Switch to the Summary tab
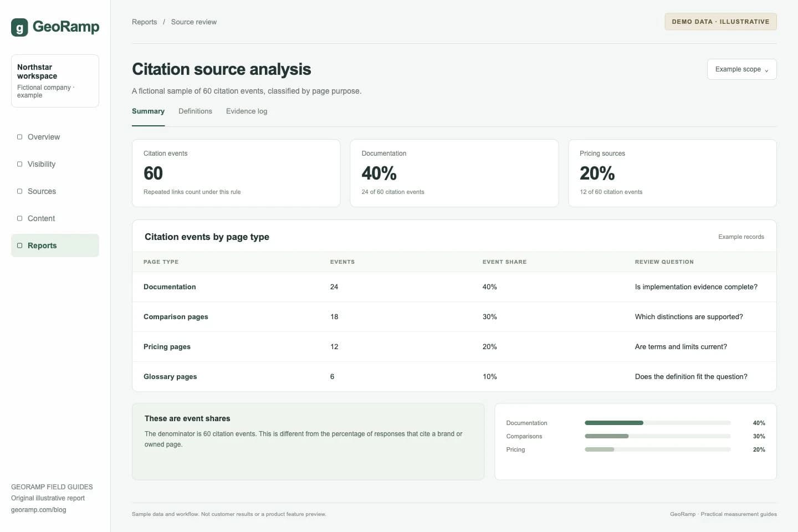 tap(148, 111)
